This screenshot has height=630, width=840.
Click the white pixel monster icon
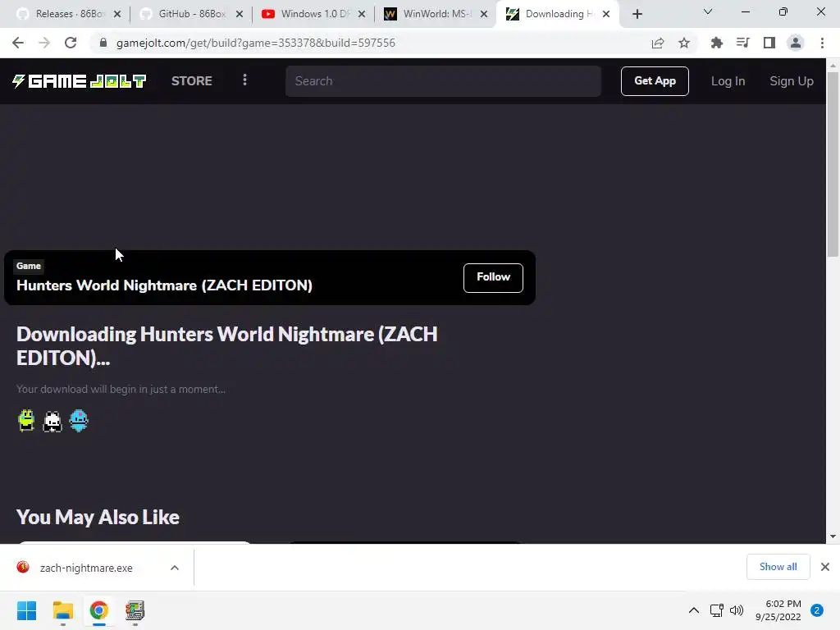tap(52, 421)
